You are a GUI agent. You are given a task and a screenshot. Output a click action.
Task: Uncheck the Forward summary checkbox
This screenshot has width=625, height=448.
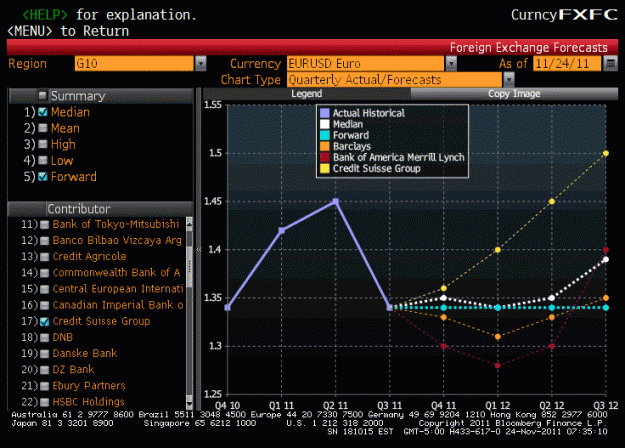pyautogui.click(x=42, y=177)
